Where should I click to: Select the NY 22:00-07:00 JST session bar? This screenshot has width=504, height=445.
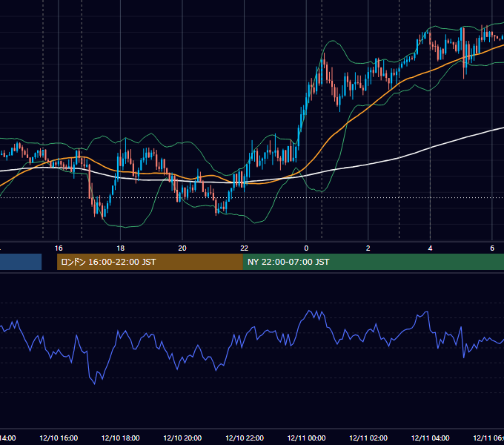pyautogui.click(x=373, y=262)
